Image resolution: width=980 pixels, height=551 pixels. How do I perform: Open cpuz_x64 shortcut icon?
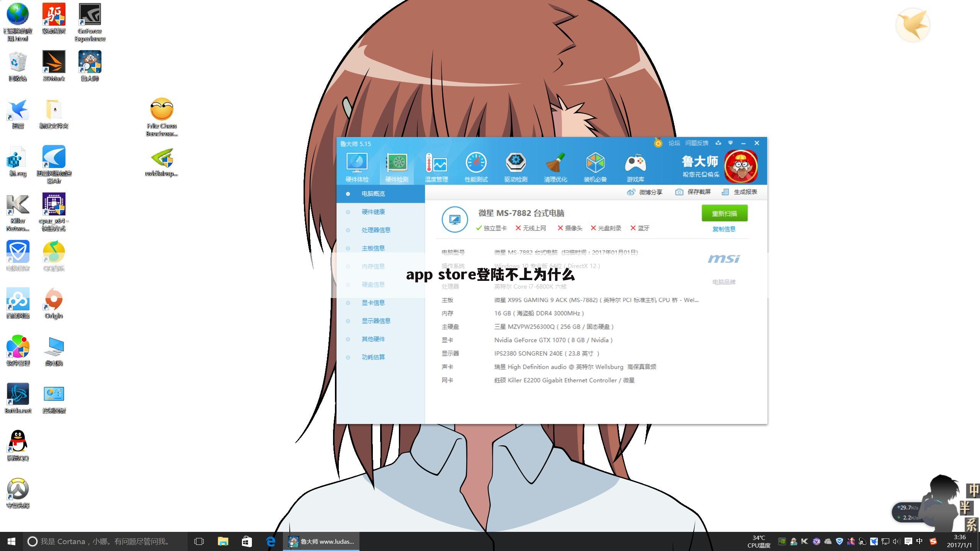point(54,213)
